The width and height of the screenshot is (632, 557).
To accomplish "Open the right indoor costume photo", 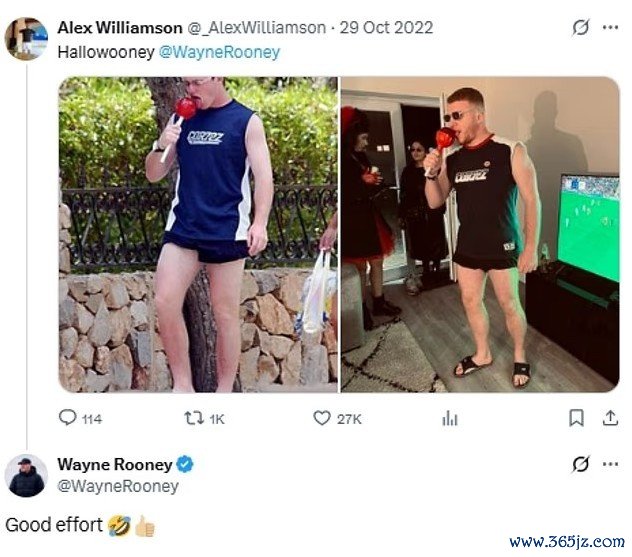I will tap(480, 235).
